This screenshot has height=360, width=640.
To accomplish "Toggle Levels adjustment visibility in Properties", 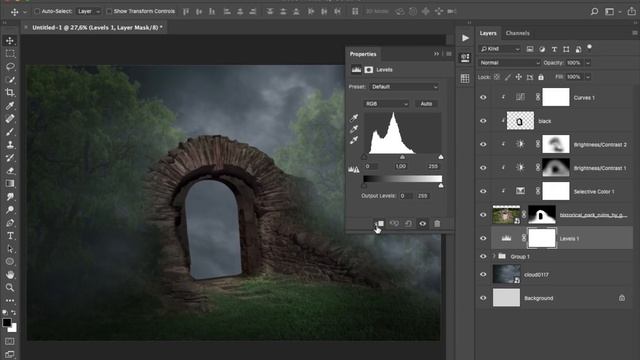I will 422,223.
